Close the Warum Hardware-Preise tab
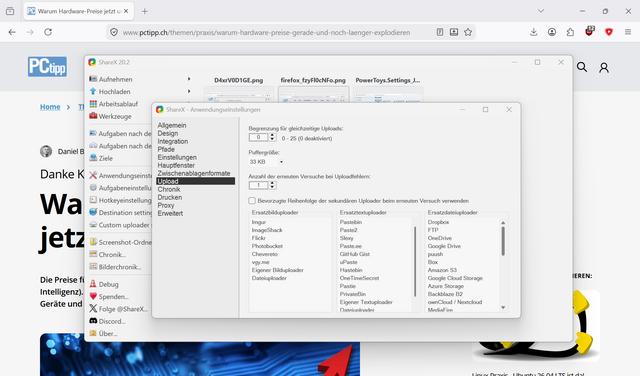 (x=126, y=11)
